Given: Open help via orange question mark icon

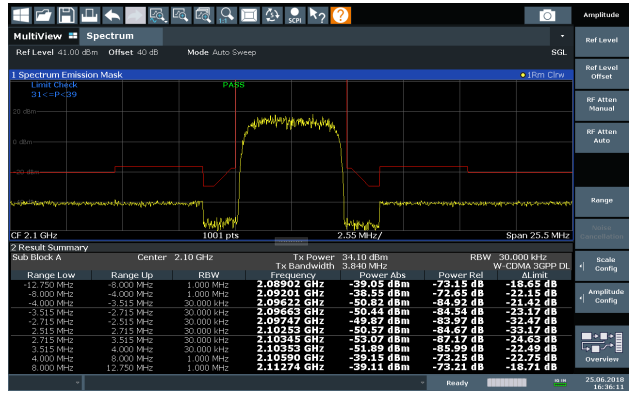Looking at the screenshot, I should pos(340,16).
